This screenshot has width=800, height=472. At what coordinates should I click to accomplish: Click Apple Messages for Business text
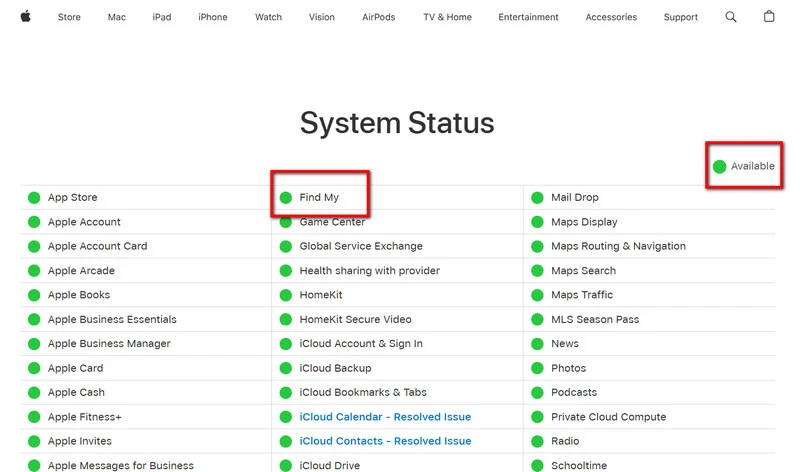point(121,465)
